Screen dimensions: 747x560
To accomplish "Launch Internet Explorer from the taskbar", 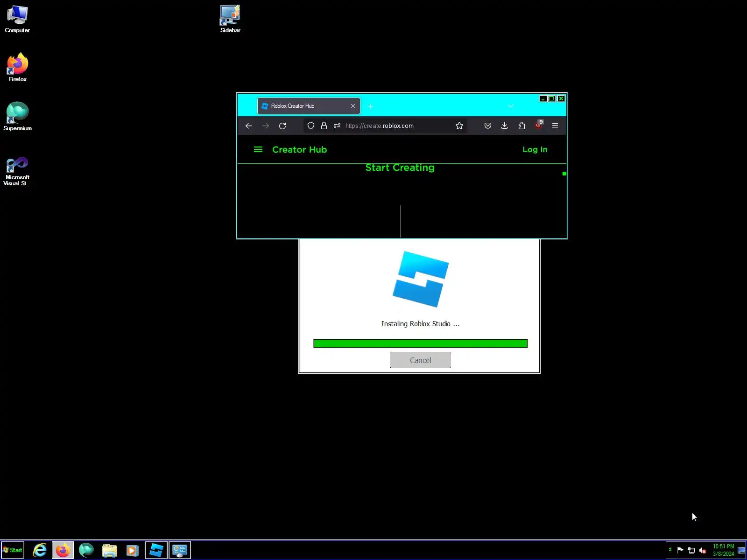I will (x=40, y=550).
